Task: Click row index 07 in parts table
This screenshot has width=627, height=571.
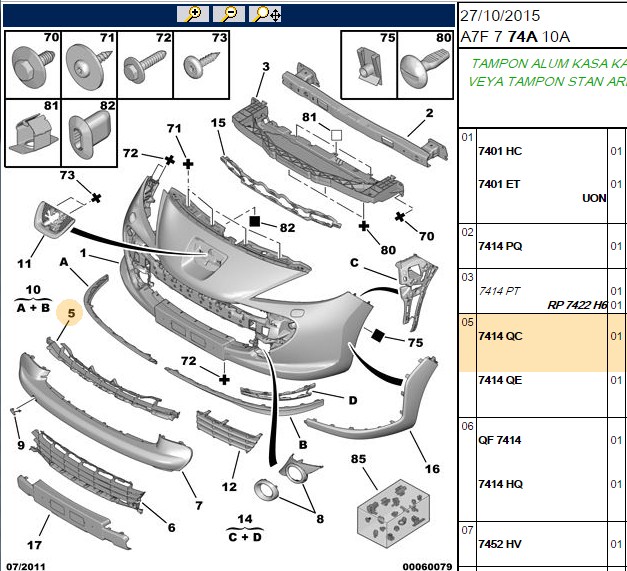Action: pyautogui.click(x=467, y=530)
